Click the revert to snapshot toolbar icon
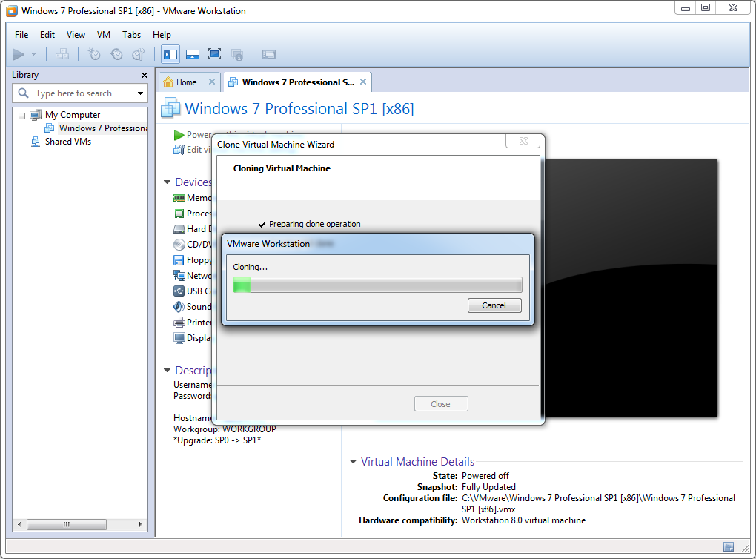 116,54
